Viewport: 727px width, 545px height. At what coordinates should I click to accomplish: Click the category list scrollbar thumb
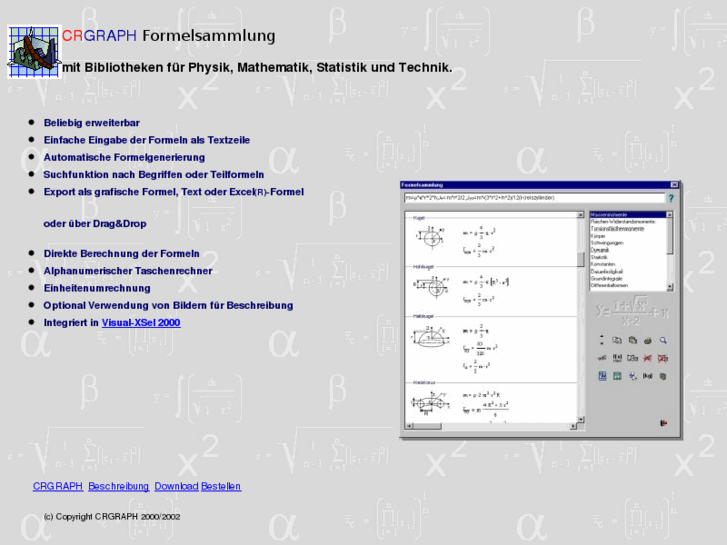pos(670,236)
